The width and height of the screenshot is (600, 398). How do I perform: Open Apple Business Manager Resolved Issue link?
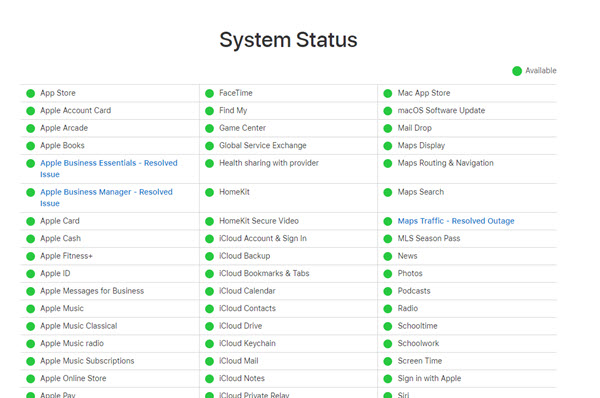click(x=106, y=197)
